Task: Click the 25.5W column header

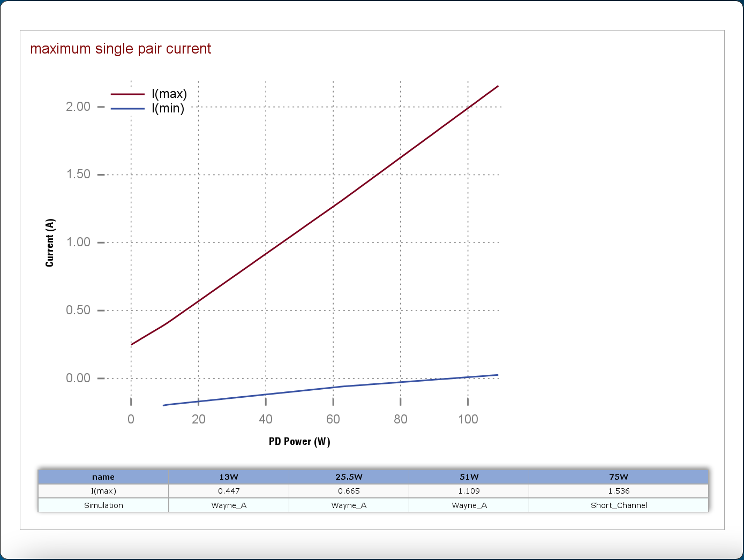Action: [349, 477]
